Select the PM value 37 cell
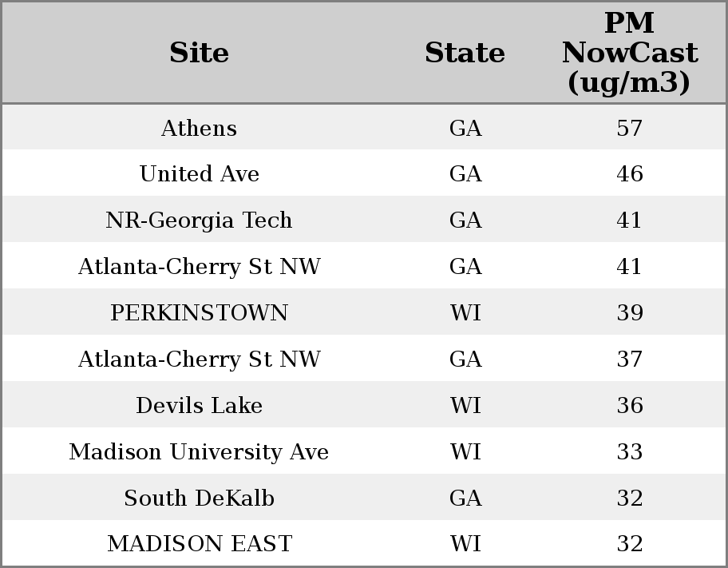The height and width of the screenshot is (568, 728). [x=629, y=359]
